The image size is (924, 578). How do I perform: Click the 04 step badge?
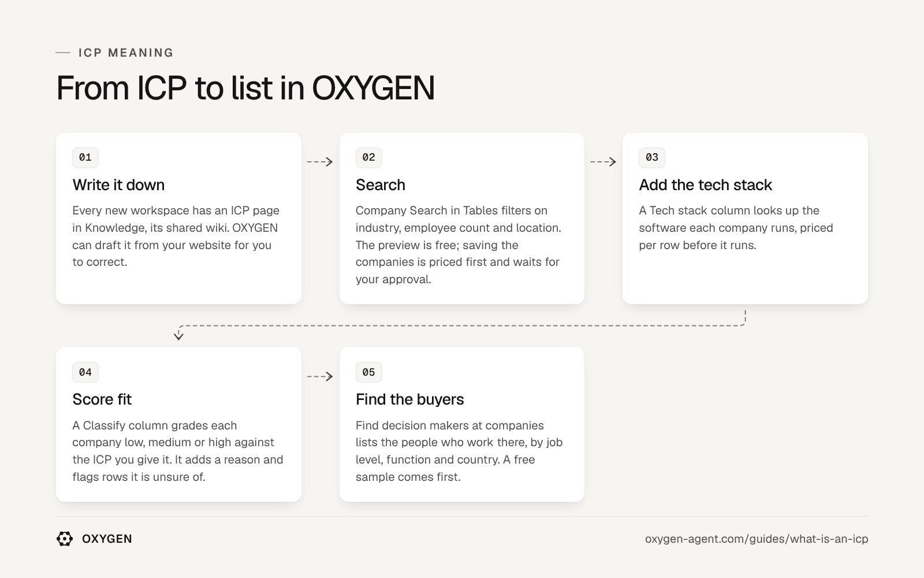[85, 372]
